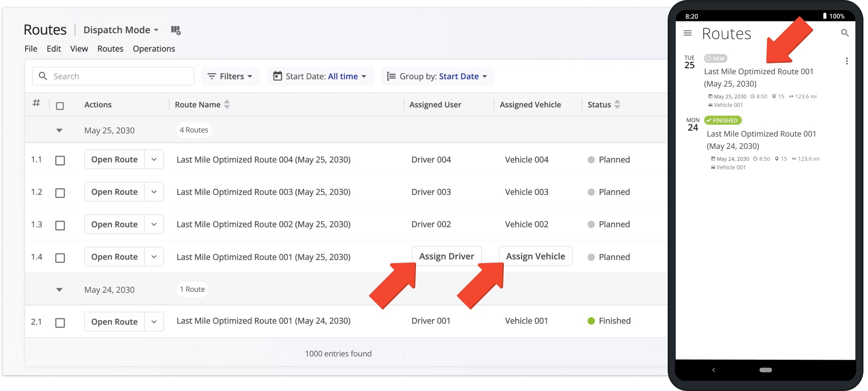Click Open Route for Route 003 (May 25)

[114, 192]
